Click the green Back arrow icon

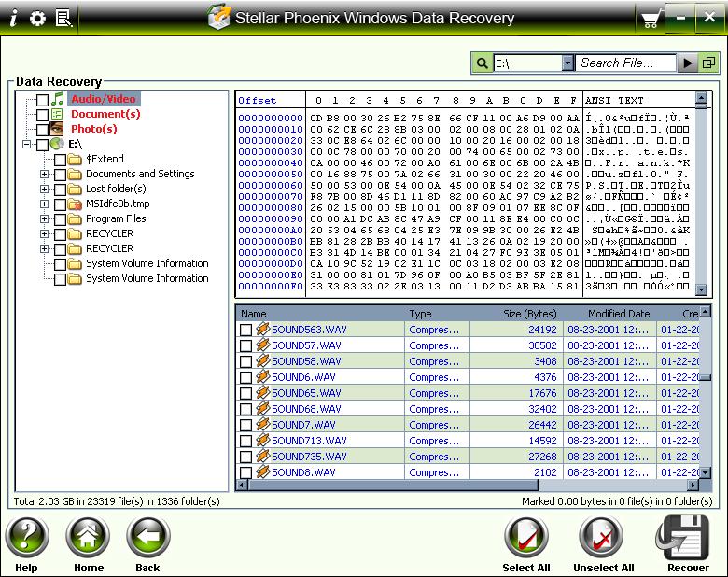[147, 538]
